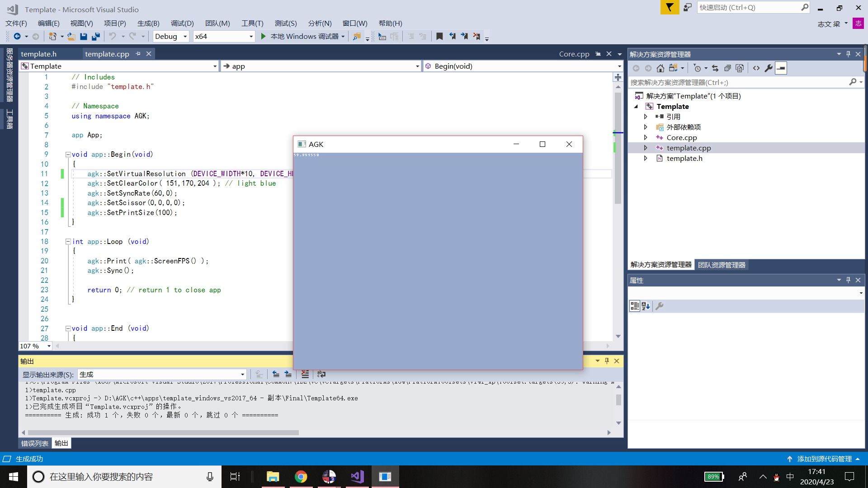Expand the 外部依赖项 external dependencies node

(x=646, y=127)
